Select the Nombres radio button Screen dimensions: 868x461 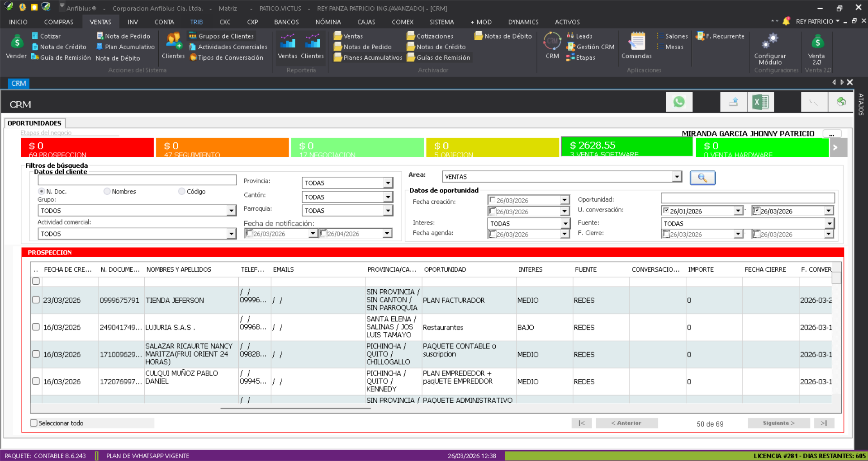pyautogui.click(x=107, y=192)
